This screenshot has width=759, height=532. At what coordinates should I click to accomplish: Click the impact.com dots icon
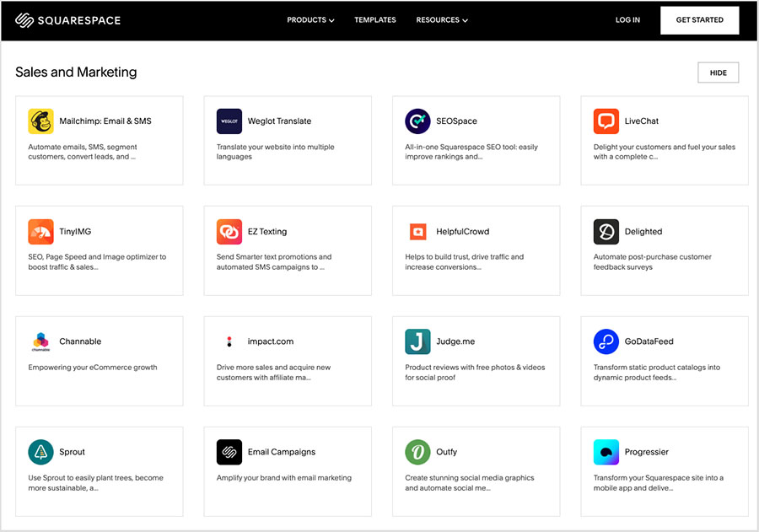(x=229, y=341)
